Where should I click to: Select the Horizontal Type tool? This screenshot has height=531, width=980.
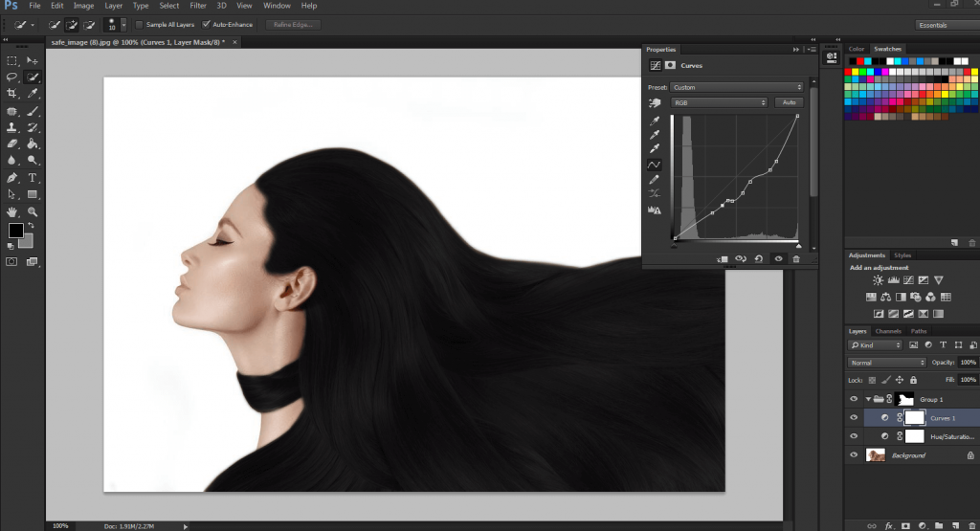(x=33, y=178)
